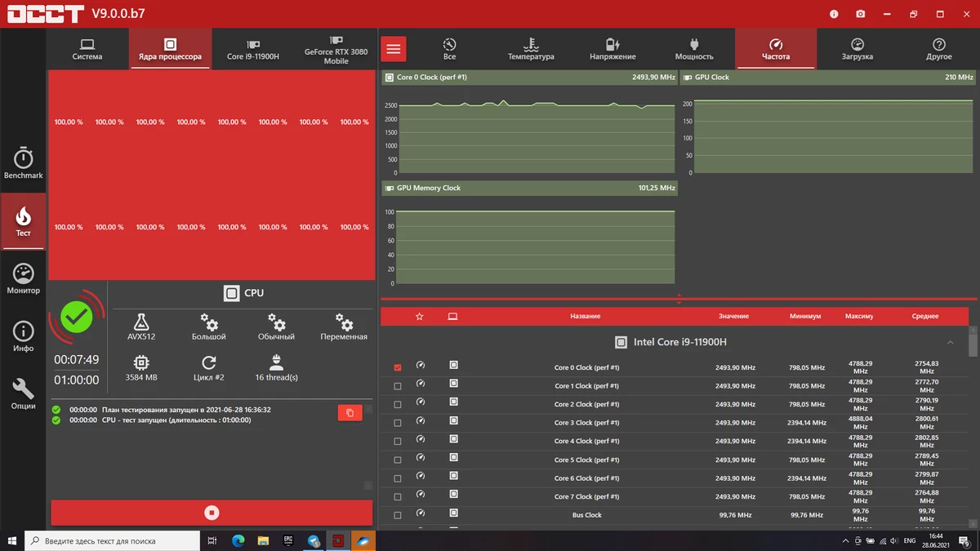The image size is (980, 551).
Task: Open Опции wrench settings
Action: 23,394
